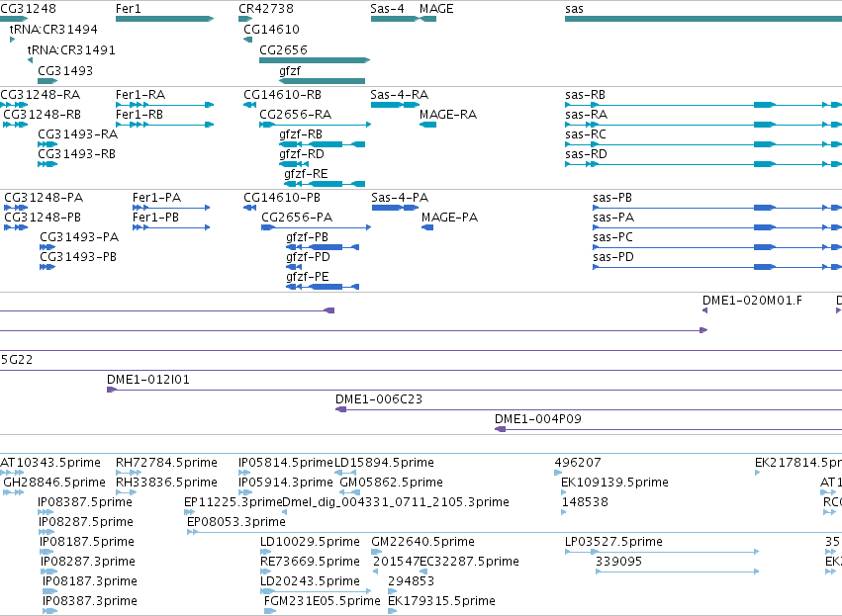Select the Fer1-RA transcript glyph

click(x=165, y=105)
